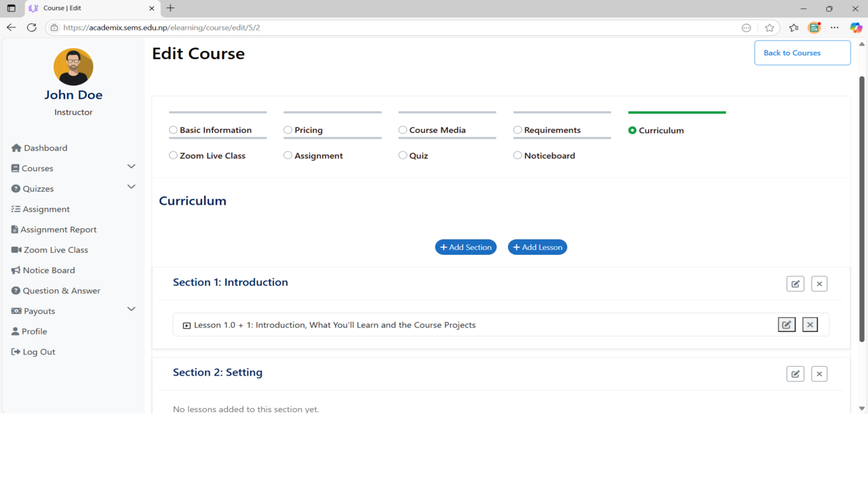Open Dashboard from the sidebar

pyautogui.click(x=45, y=148)
